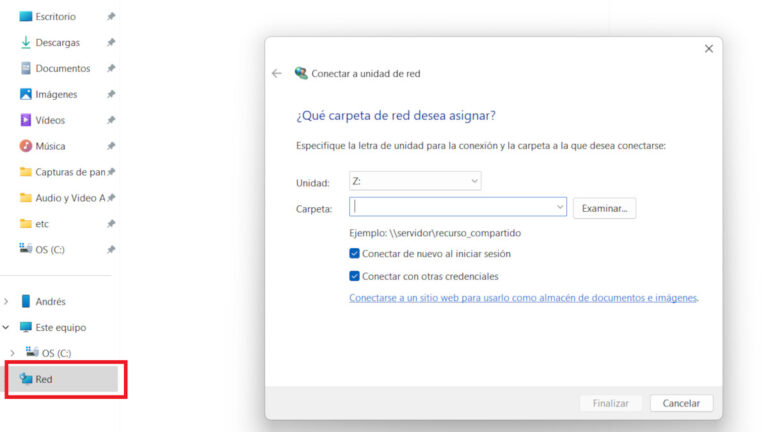This screenshot has width=768, height=432.
Task: Click the Carpeta: label
Action: [314, 209]
